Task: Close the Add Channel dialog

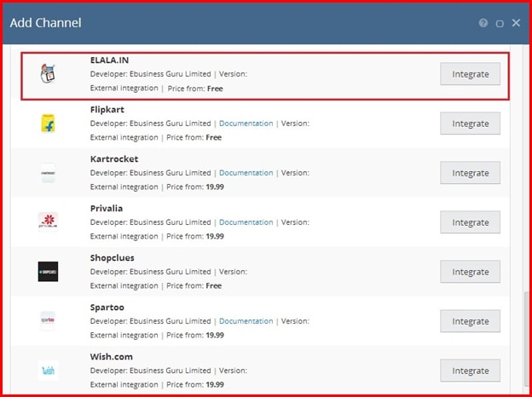Action: 516,23
